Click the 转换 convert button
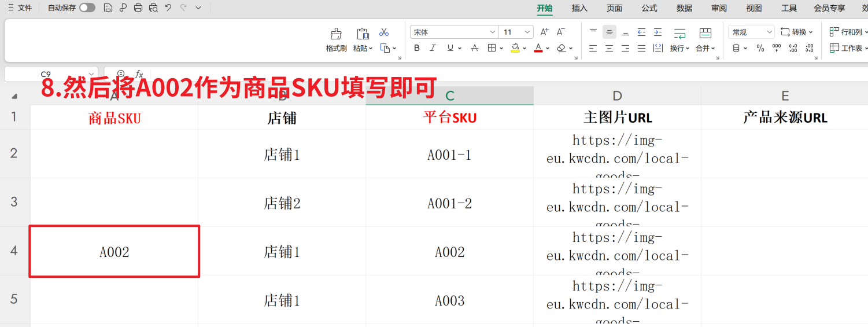This screenshot has width=868, height=327. click(x=797, y=32)
